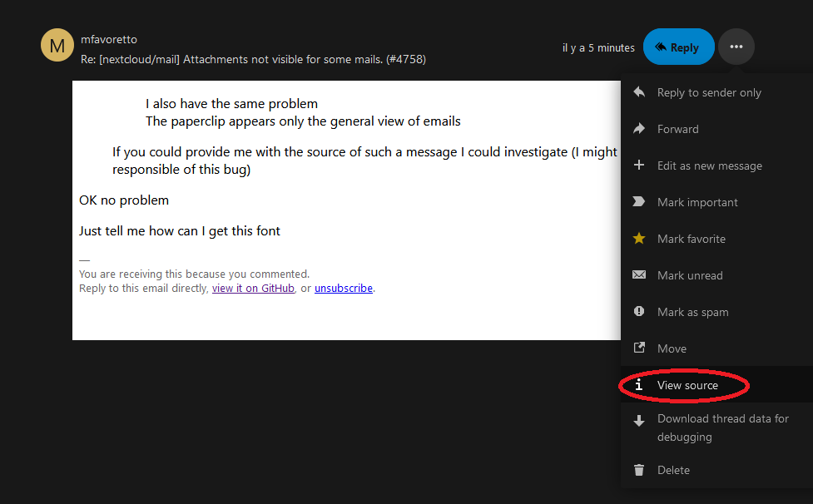Click the blue Reply button
Screen dimensions: 813x504
click(x=679, y=47)
